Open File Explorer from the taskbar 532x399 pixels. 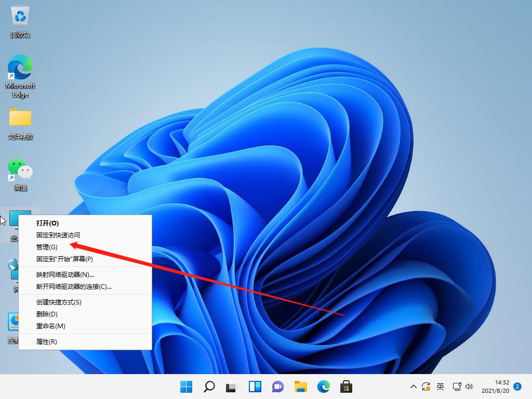click(300, 387)
